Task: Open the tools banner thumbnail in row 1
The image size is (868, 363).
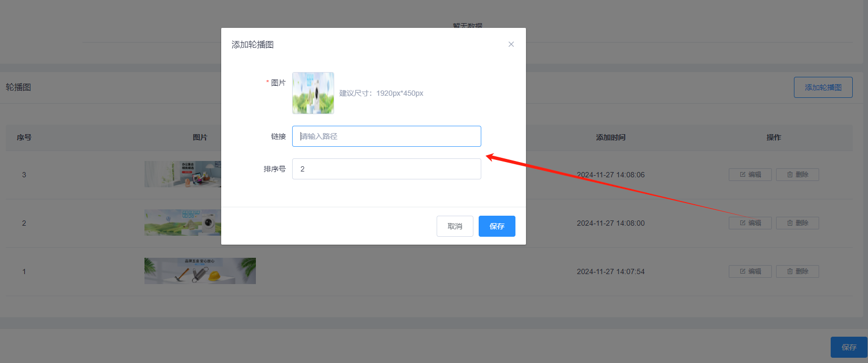Action: (200, 271)
